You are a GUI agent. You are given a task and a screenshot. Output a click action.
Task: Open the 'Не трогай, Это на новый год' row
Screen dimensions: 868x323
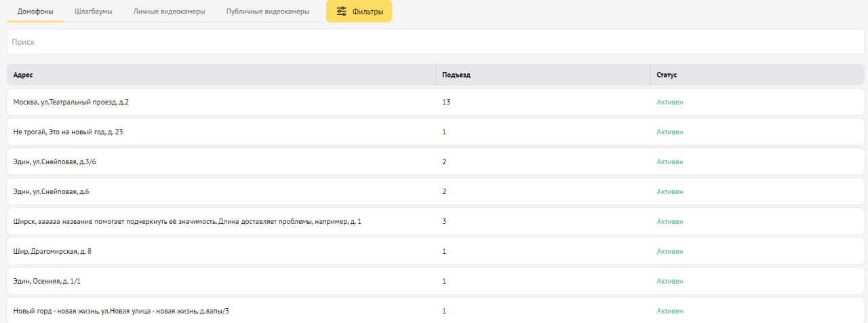(68, 132)
